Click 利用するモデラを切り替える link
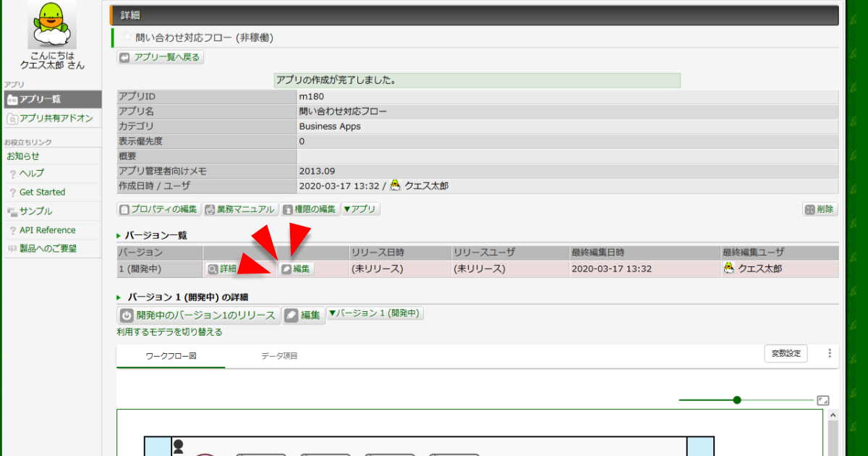868x456 pixels. (x=169, y=332)
